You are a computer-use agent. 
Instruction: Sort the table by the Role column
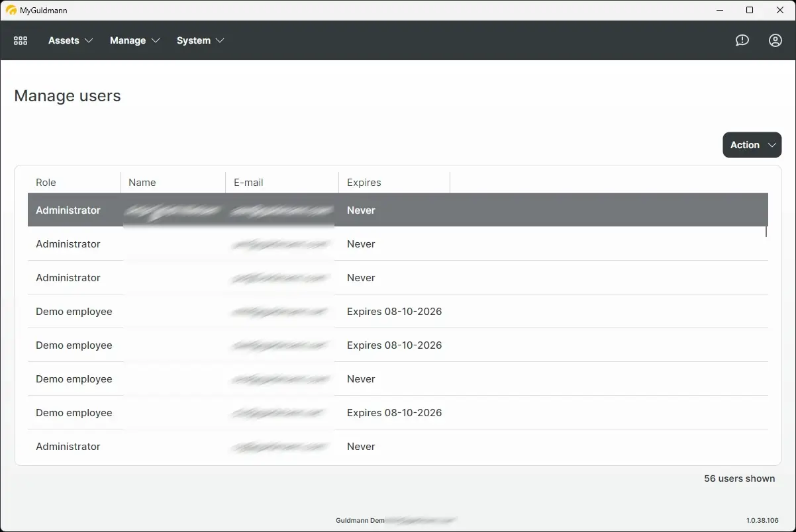(46, 182)
